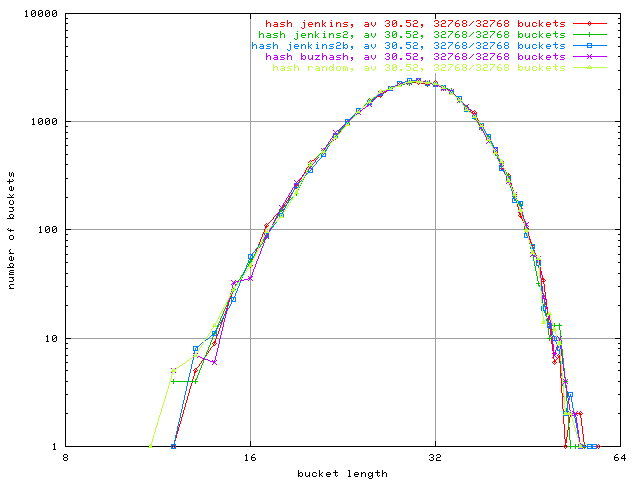Click the red 'hash jenkins' legend entry
Viewport: 640px width, 480px height.
[x=415, y=24]
